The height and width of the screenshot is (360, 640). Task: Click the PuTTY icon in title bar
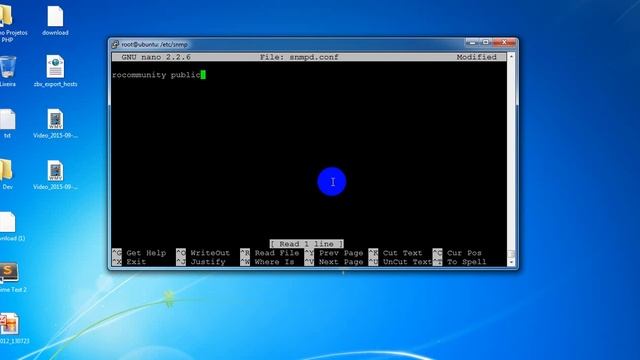click(116, 44)
